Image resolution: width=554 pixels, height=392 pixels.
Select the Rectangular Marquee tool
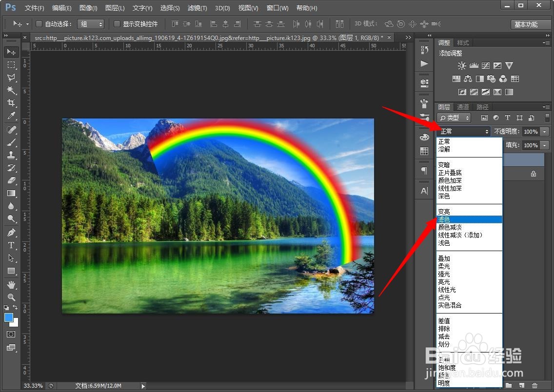pyautogui.click(x=11, y=65)
